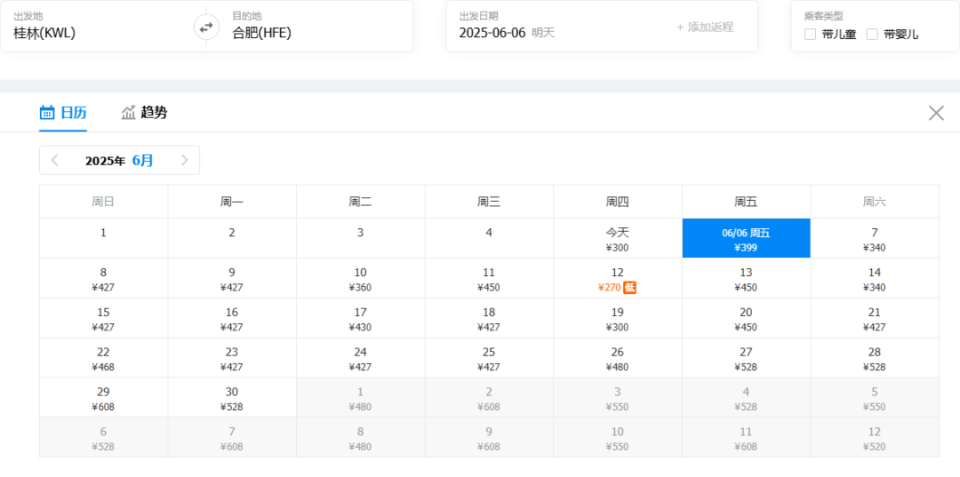Swap departure and destination cities
Screen dimensions: 960x477
click(206, 27)
